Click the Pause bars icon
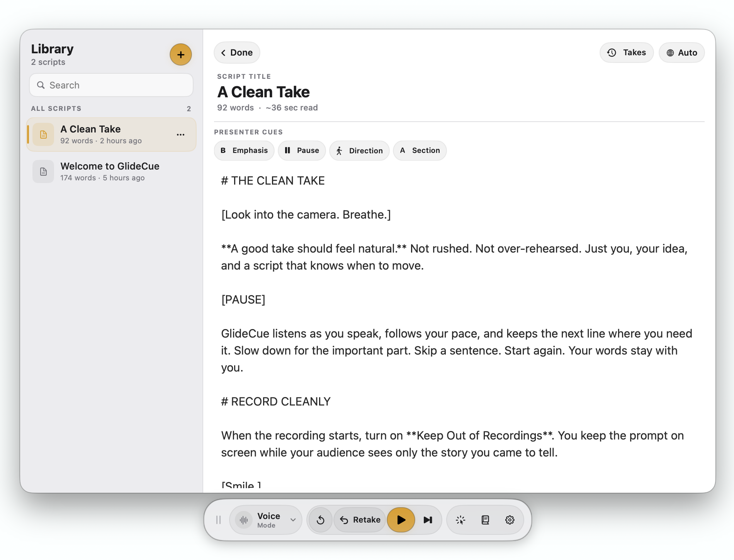 coord(287,150)
